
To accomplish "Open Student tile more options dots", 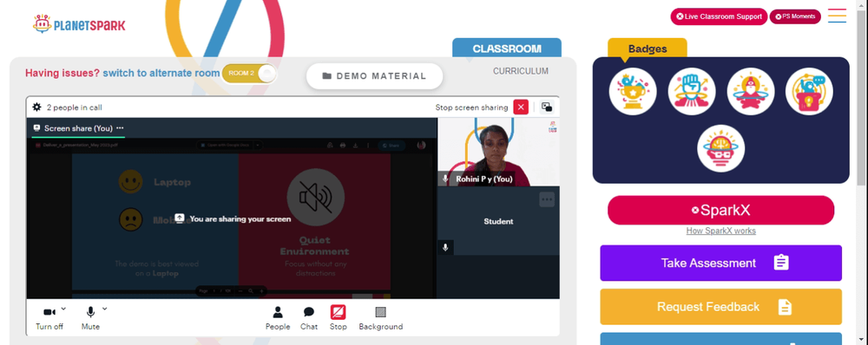I will [x=547, y=199].
